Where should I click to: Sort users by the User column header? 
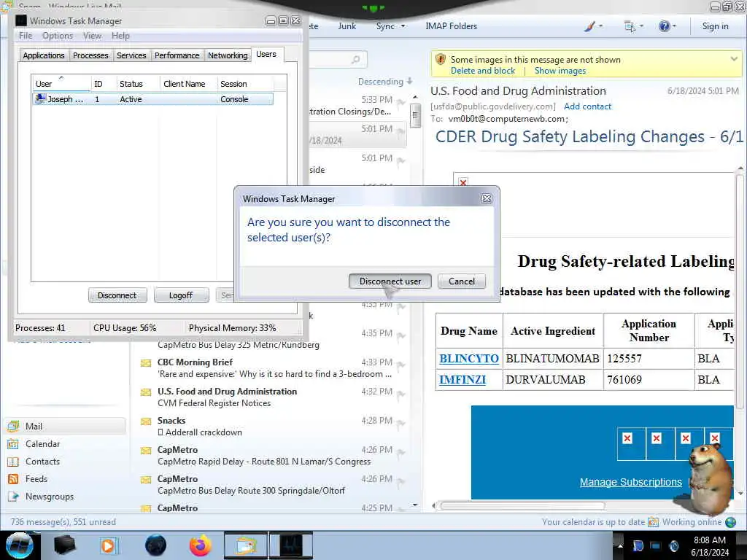tap(61, 83)
